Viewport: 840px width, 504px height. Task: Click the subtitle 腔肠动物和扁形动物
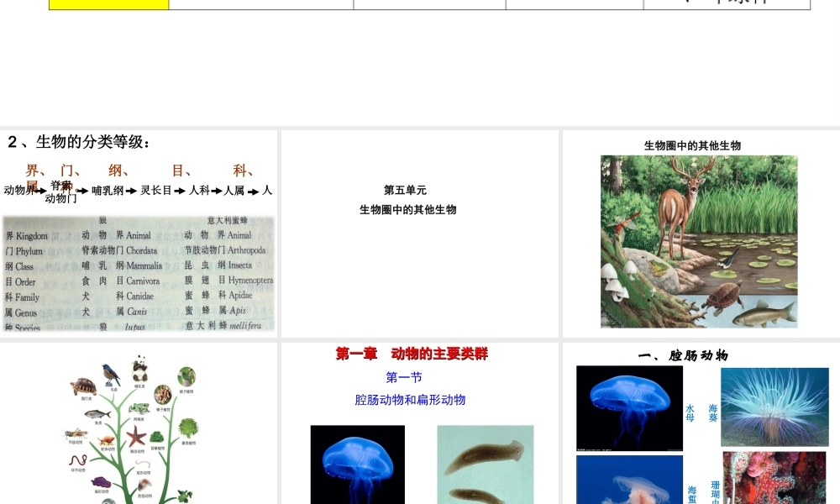click(410, 400)
